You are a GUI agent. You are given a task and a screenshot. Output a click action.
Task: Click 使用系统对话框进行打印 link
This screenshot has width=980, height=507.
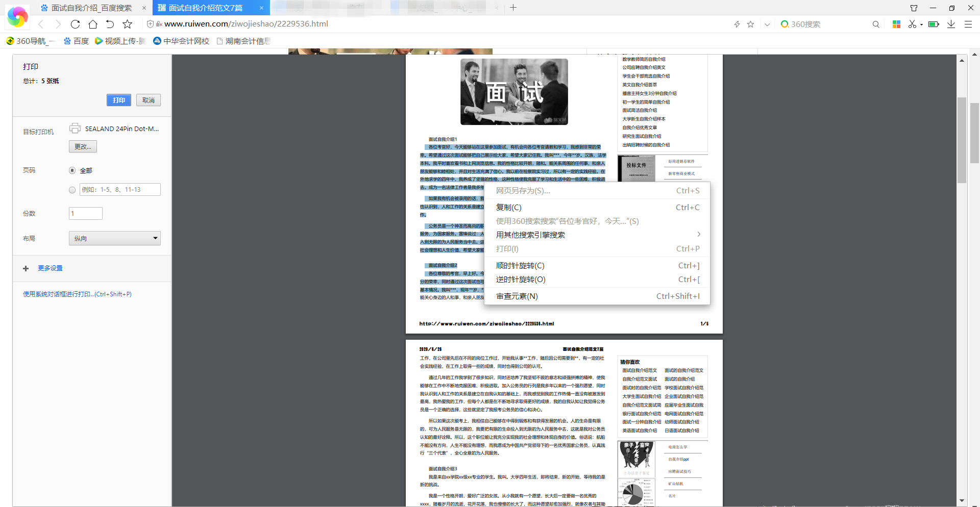coord(77,294)
